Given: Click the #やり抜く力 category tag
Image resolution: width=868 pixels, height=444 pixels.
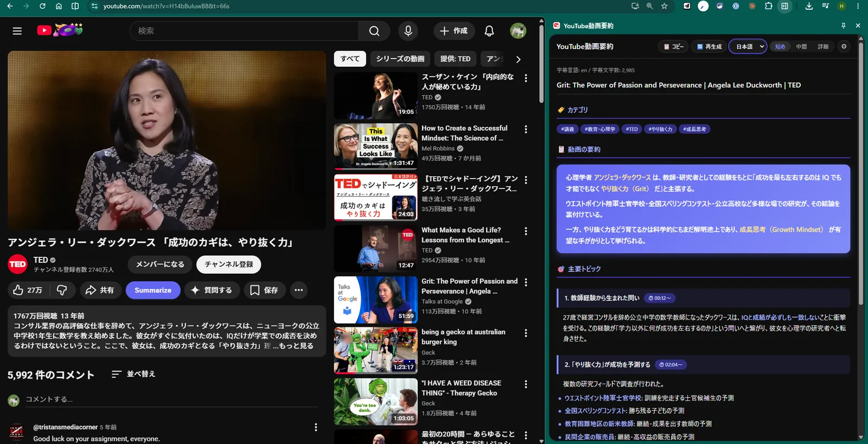Looking at the screenshot, I should coord(660,129).
